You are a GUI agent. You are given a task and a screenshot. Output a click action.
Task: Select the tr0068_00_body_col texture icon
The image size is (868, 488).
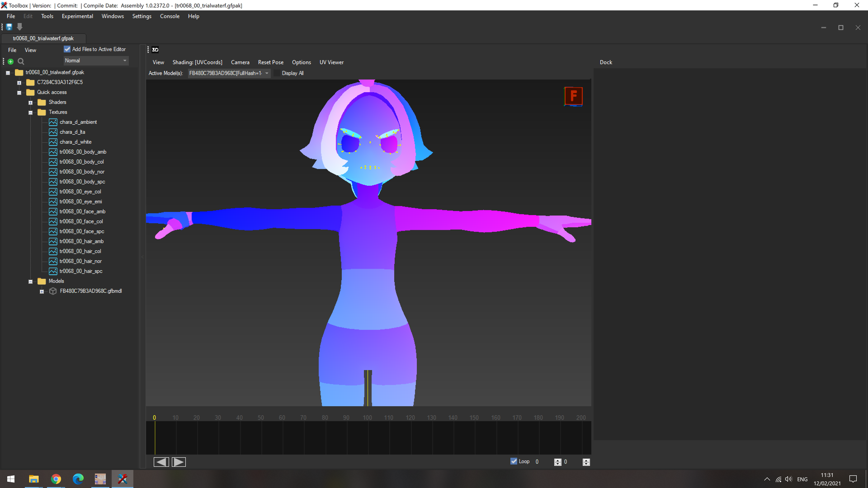[53, 162]
